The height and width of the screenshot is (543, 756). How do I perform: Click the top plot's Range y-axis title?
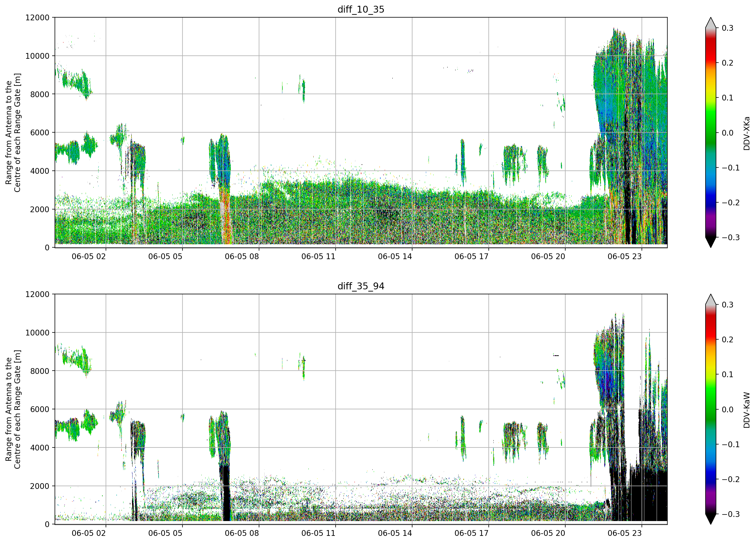tap(13, 132)
